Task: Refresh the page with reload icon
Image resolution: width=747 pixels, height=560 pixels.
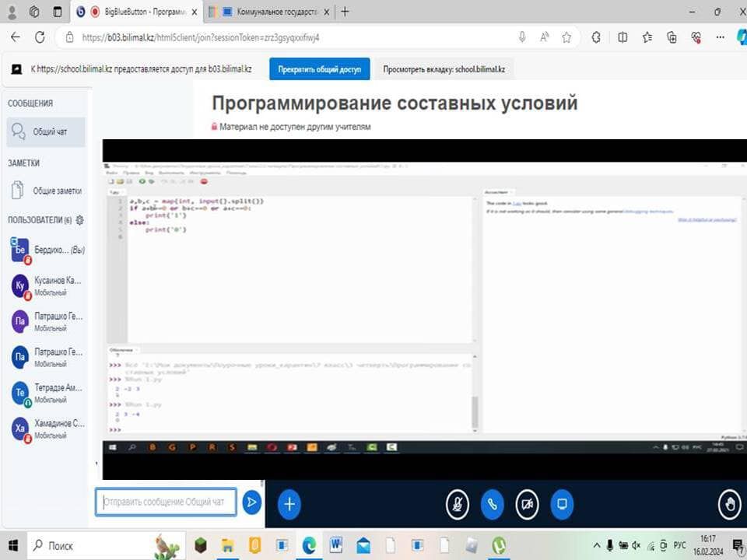Action: [x=40, y=37]
